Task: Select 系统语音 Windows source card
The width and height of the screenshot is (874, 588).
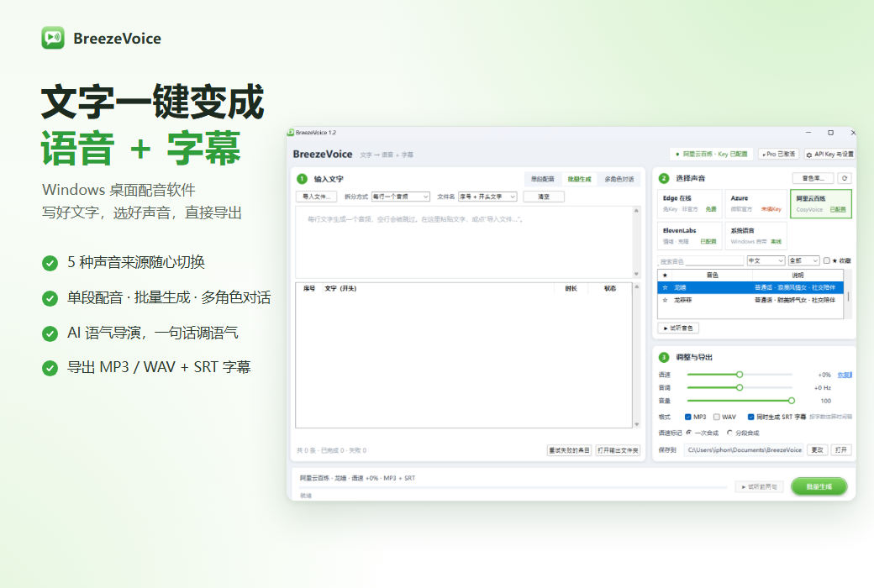Action: tap(756, 236)
